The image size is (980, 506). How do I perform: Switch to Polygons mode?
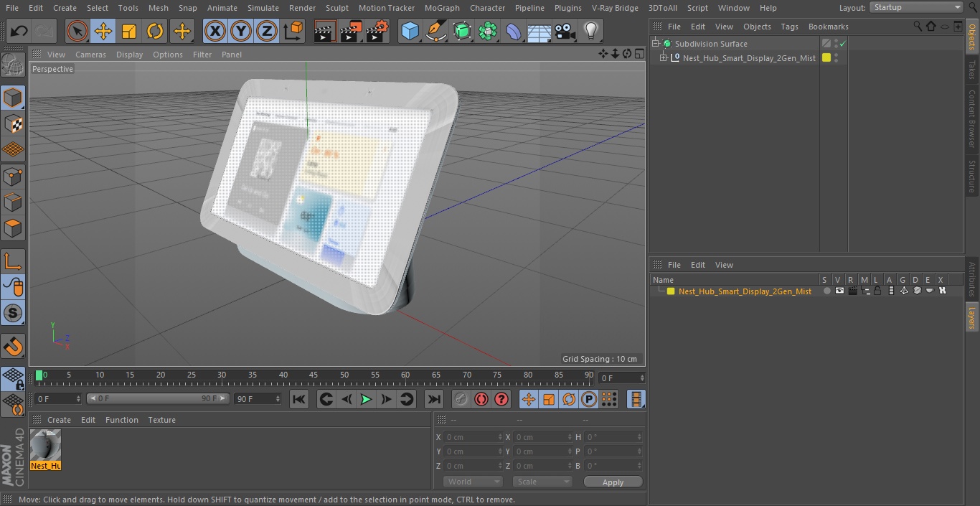tap(13, 228)
